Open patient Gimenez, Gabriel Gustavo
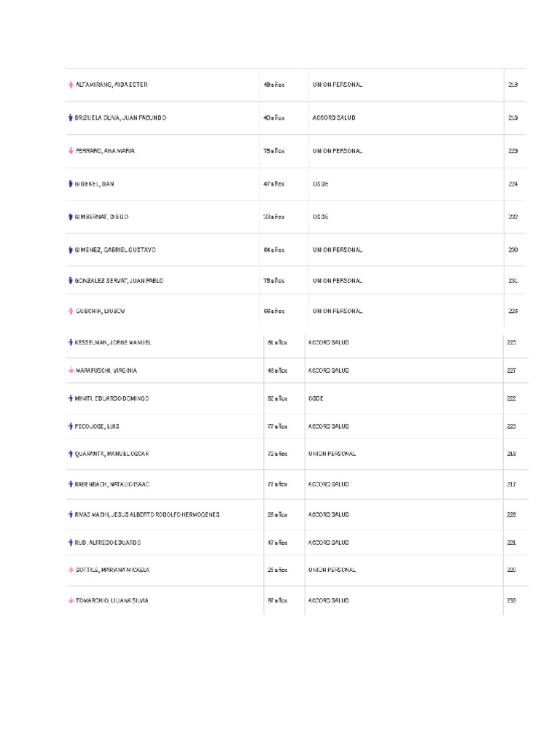560x747 pixels. click(x=115, y=249)
